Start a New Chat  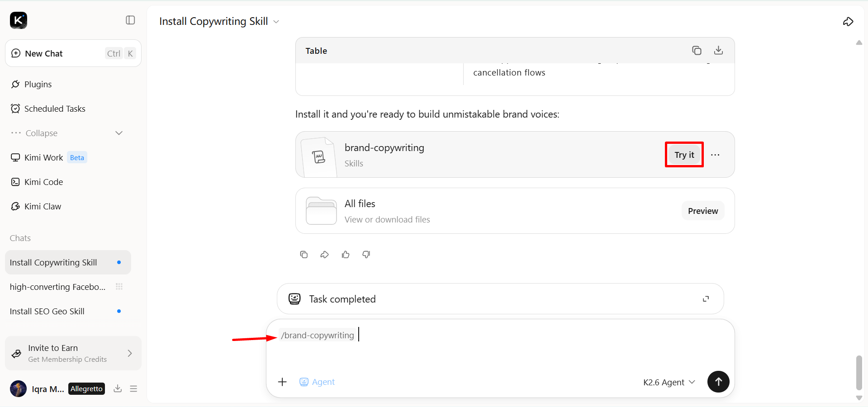tap(73, 53)
